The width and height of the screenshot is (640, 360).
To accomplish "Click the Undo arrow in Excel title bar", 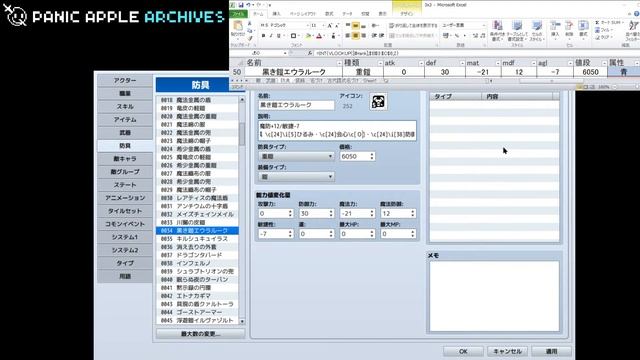I will [248, 5].
